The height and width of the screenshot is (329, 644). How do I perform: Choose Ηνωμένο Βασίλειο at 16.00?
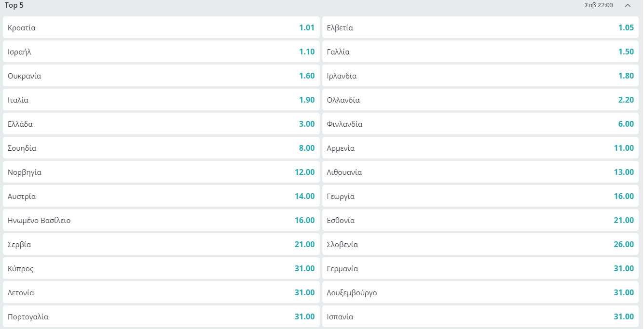click(x=161, y=220)
